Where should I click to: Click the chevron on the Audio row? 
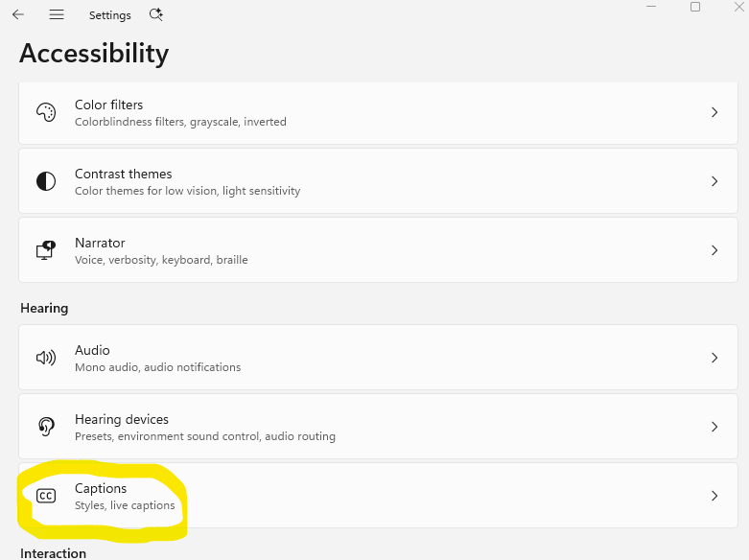714,358
